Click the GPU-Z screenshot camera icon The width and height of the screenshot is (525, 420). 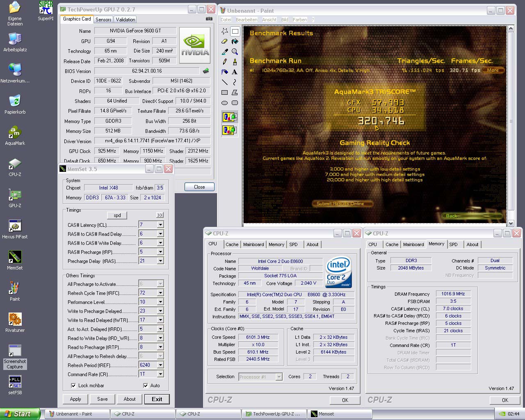point(209,19)
